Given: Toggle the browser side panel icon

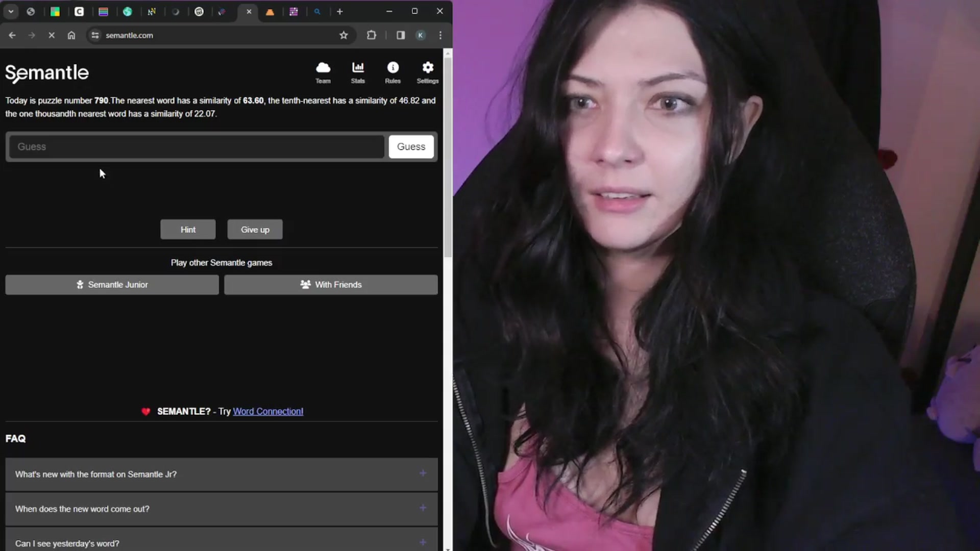Looking at the screenshot, I should (x=401, y=35).
